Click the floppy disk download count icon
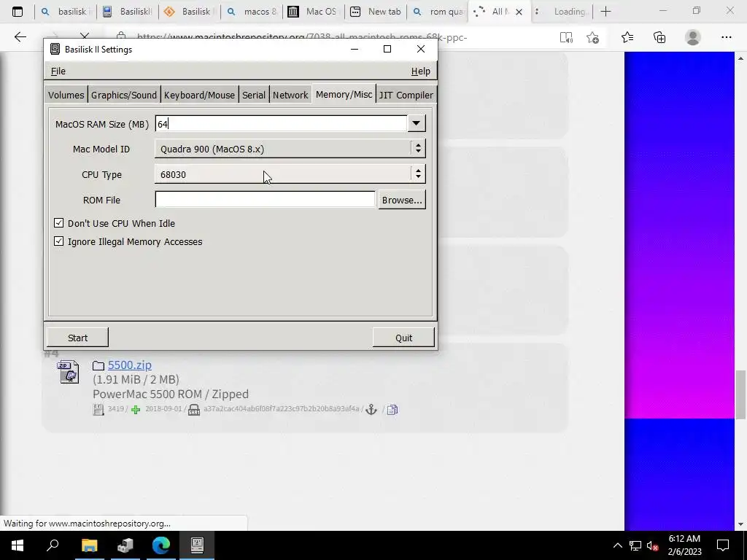This screenshot has width=747, height=560. tap(98, 410)
